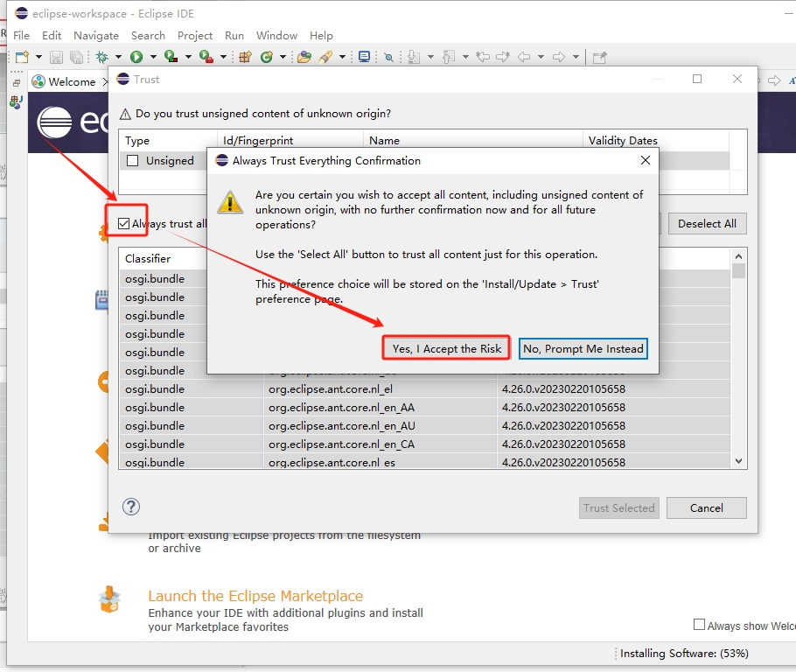Viewport: 796px width, 672px height.
Task: Open the Window menu
Action: [x=276, y=36]
